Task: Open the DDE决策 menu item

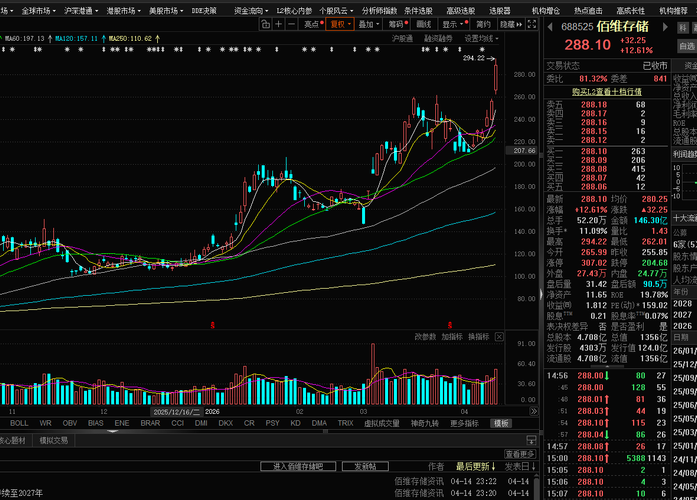Action: pyautogui.click(x=204, y=11)
